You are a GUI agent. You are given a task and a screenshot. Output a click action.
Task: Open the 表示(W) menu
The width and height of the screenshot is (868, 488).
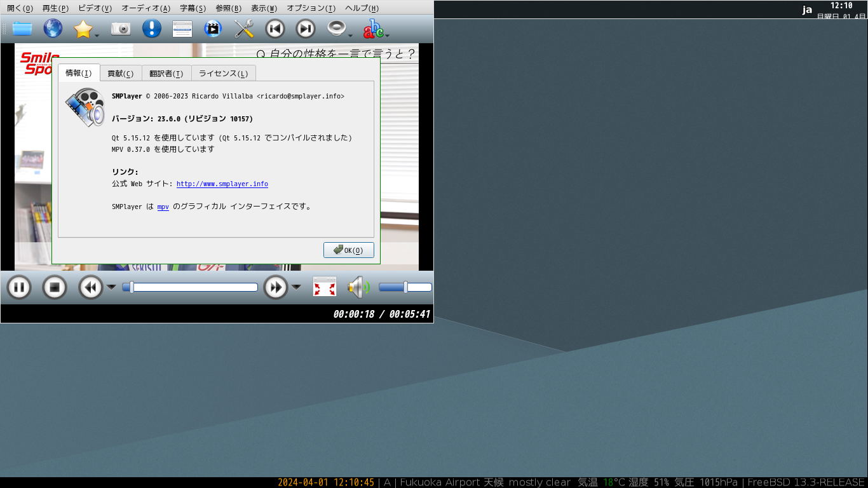264,8
